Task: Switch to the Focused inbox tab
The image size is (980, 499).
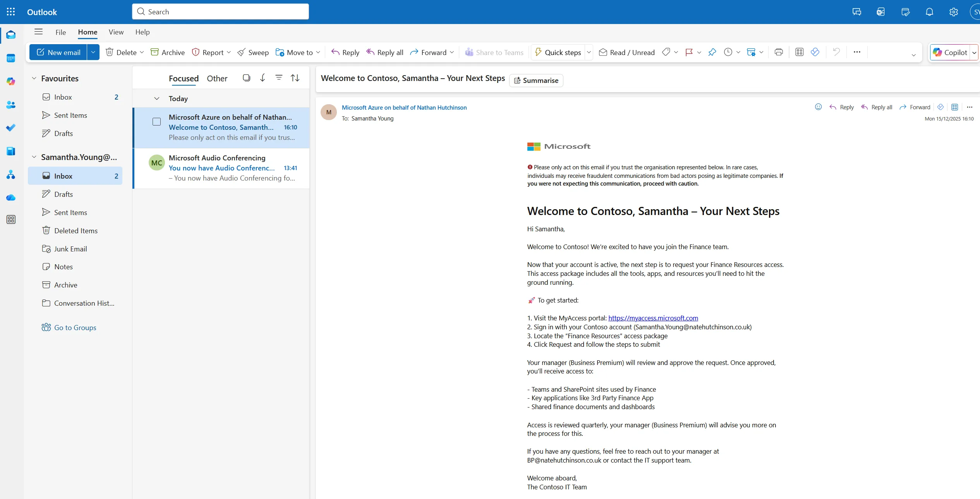Action: 184,78
